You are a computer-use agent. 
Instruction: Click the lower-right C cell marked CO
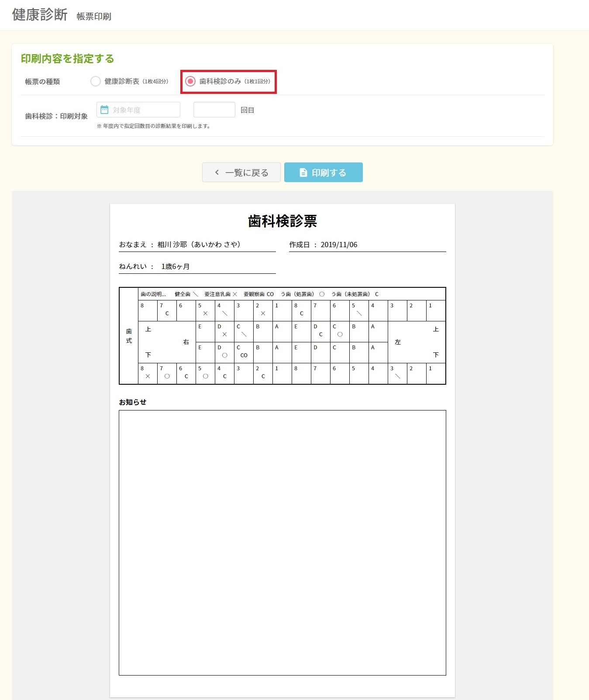244,352
